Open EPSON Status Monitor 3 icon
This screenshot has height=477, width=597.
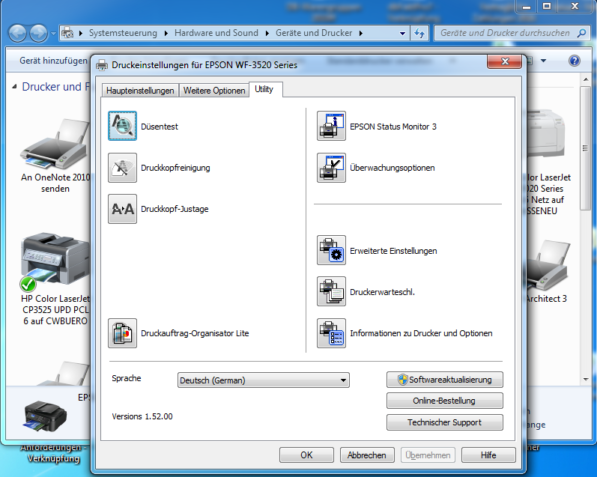[331, 126]
